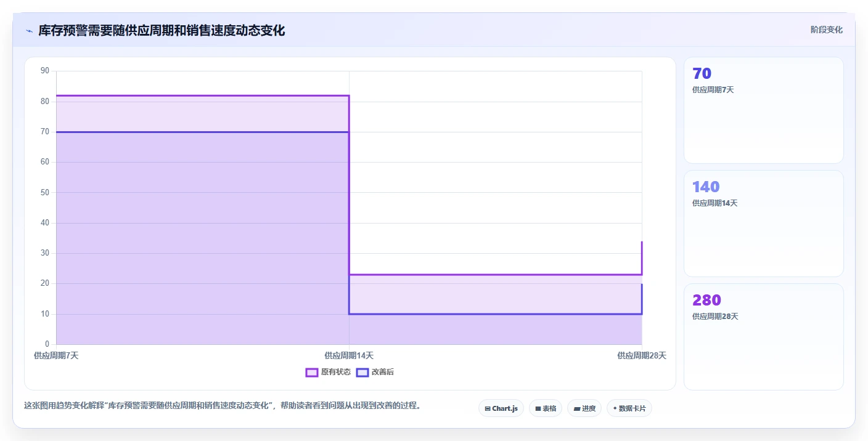Click 改善后 line at level 10
Image resolution: width=868 pixels, height=441 pixels.
pos(496,314)
